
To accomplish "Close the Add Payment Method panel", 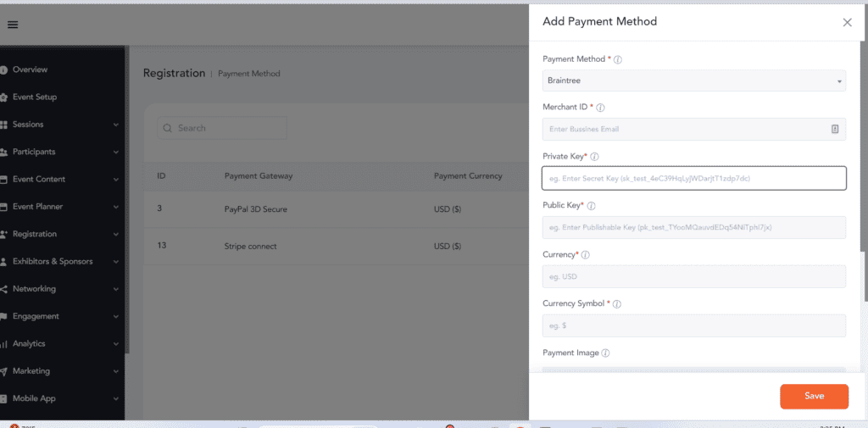I will click(847, 23).
